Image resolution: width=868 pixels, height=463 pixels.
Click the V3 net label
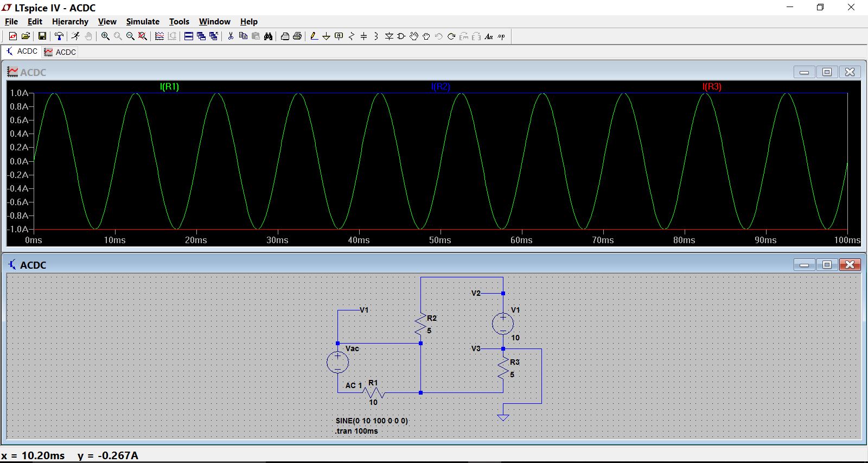(476, 348)
